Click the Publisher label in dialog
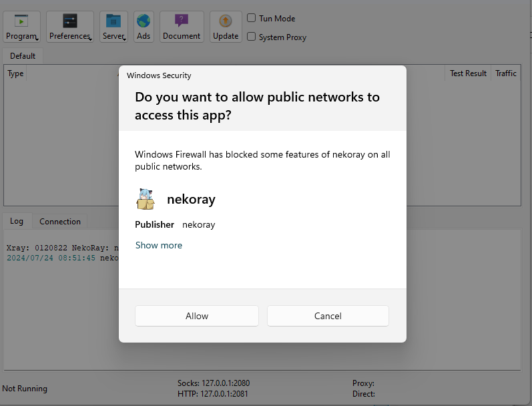 (154, 225)
